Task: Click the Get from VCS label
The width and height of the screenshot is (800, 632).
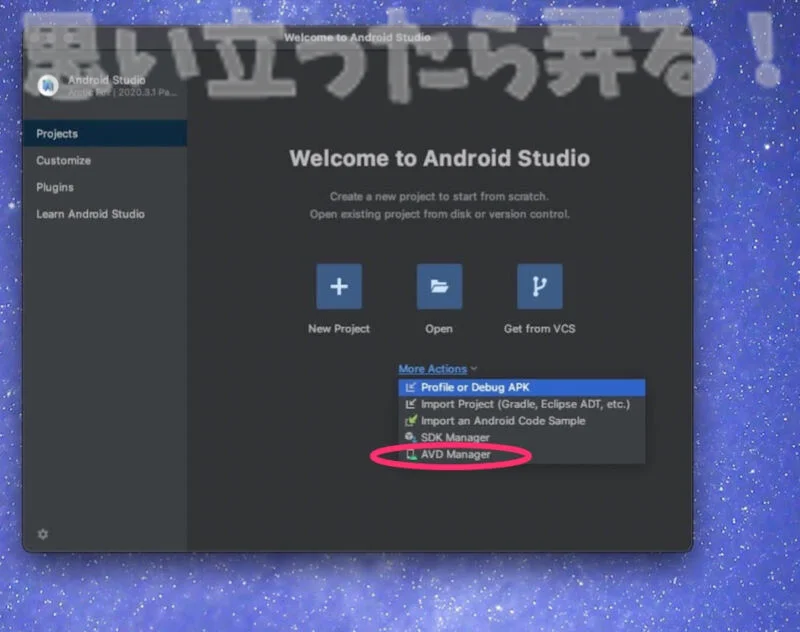Action: point(540,329)
